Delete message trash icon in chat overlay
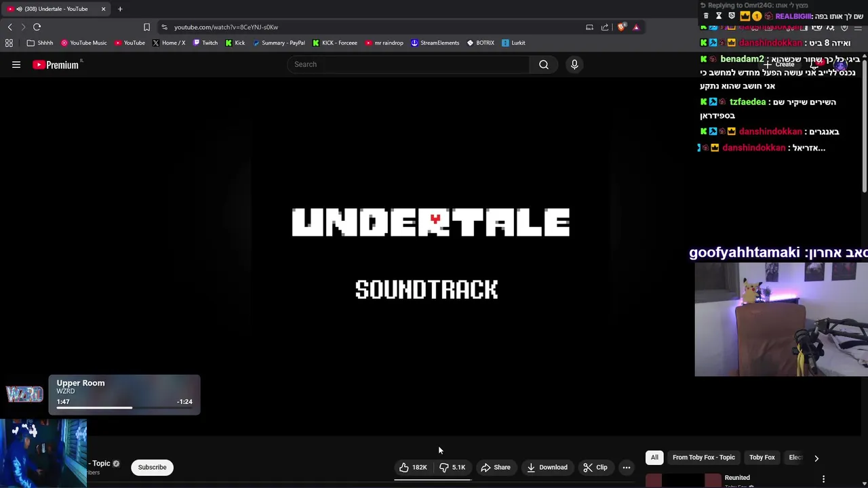This screenshot has height=488, width=868. 706,16
